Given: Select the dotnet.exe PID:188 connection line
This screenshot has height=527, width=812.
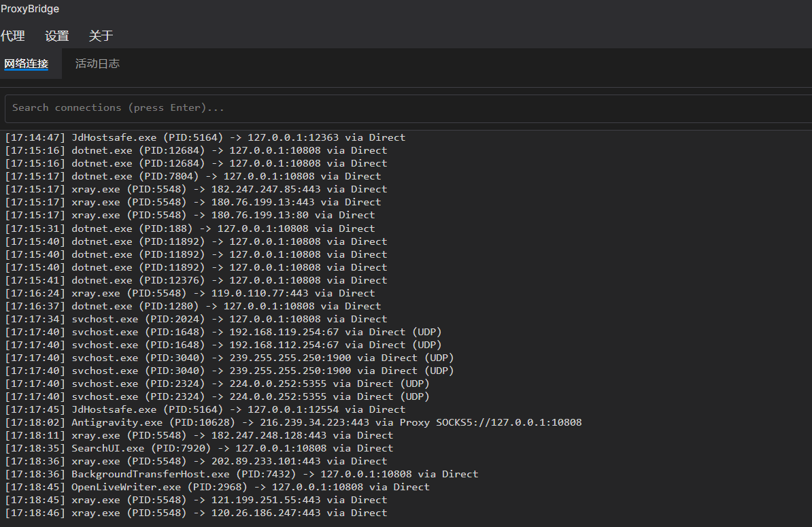Looking at the screenshot, I should 190,228.
